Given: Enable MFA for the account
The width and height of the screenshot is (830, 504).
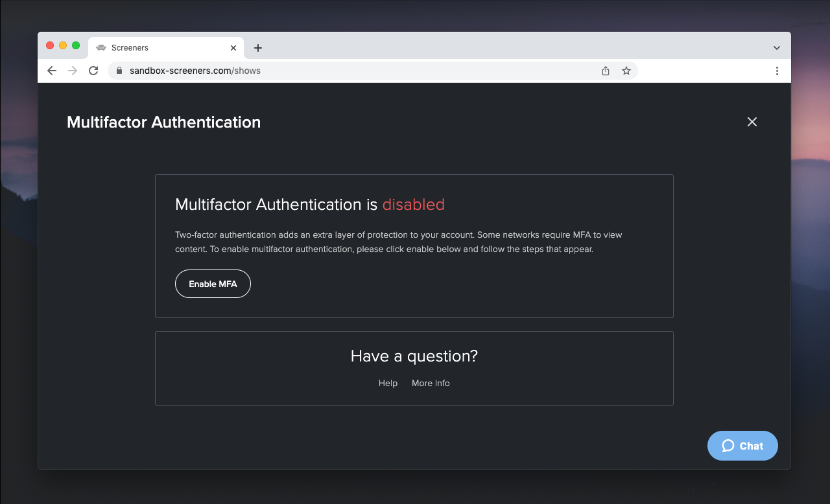Looking at the screenshot, I should click(x=213, y=284).
